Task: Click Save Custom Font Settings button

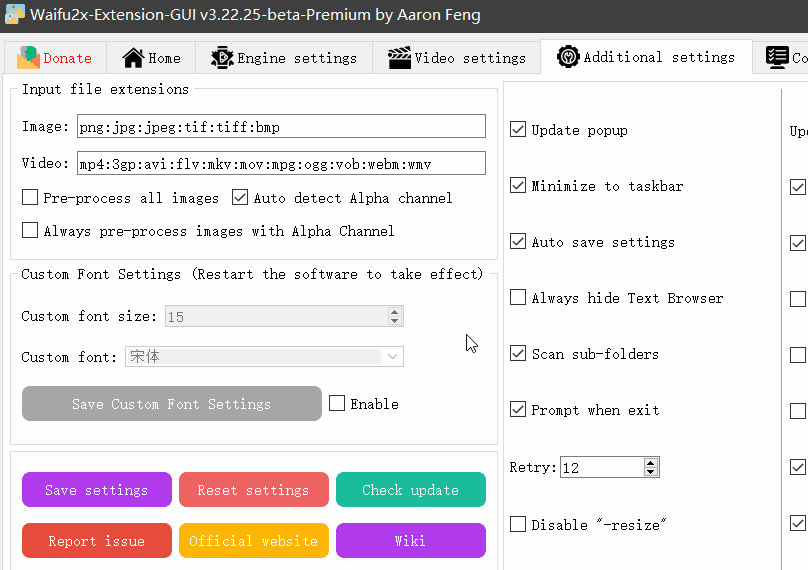Action: 172,404
